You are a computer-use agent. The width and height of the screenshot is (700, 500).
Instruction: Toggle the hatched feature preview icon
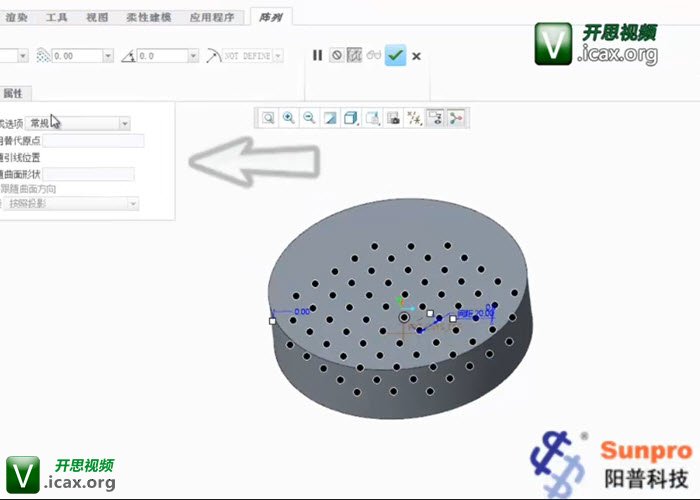(354, 55)
